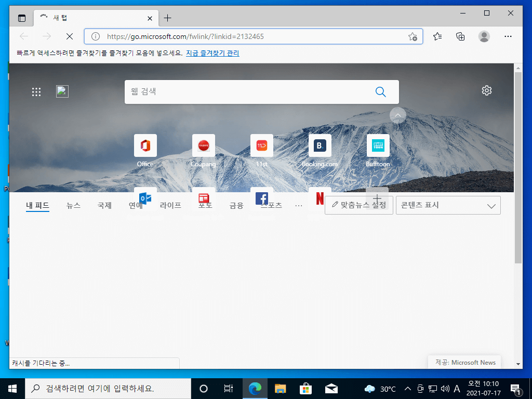532x399 pixels.
Task: Open the Collections toolbar icon
Action: pyautogui.click(x=460, y=36)
